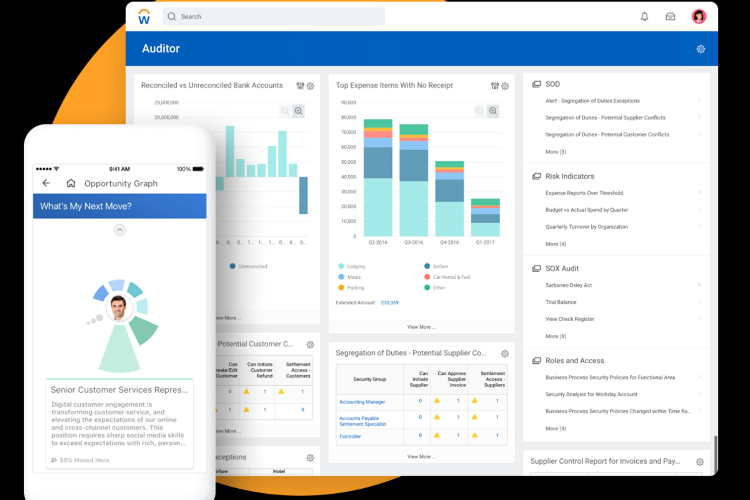Open Segregation of Duties - Potential Supplier Conflicts
750x500 pixels.
(x=605, y=118)
